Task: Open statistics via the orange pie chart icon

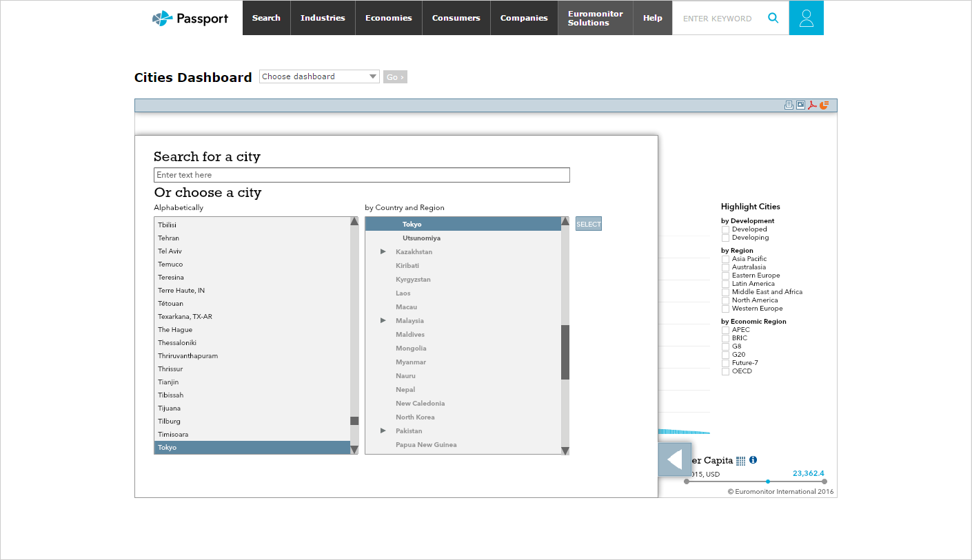Action: [823, 105]
